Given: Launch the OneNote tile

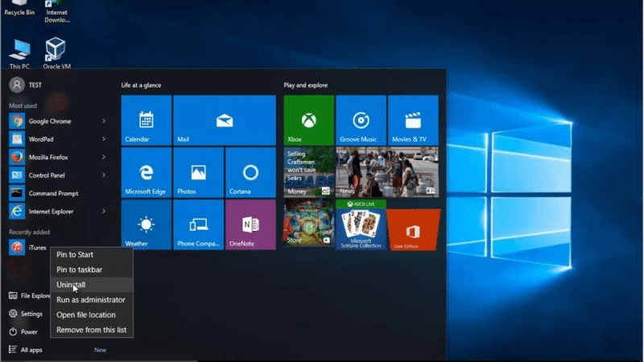Looking at the screenshot, I should pyautogui.click(x=250, y=224).
